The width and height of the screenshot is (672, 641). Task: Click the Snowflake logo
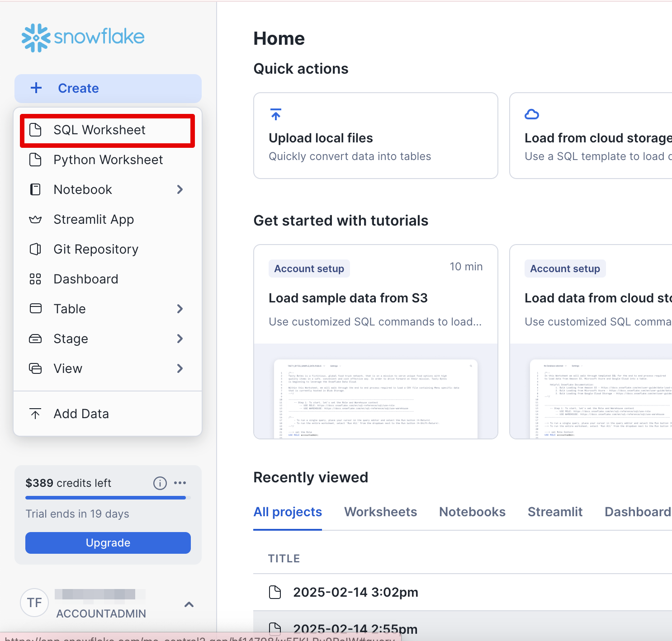83,38
